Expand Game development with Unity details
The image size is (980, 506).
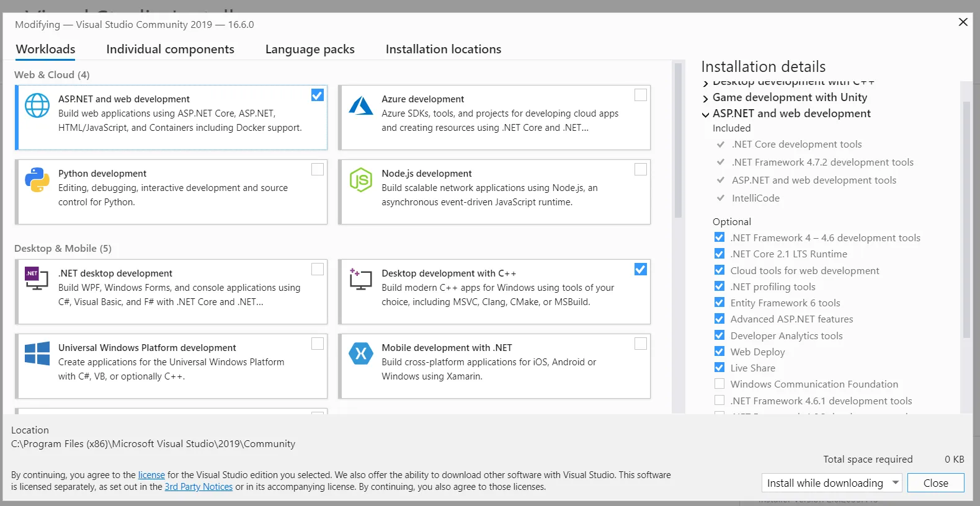pyautogui.click(x=705, y=98)
